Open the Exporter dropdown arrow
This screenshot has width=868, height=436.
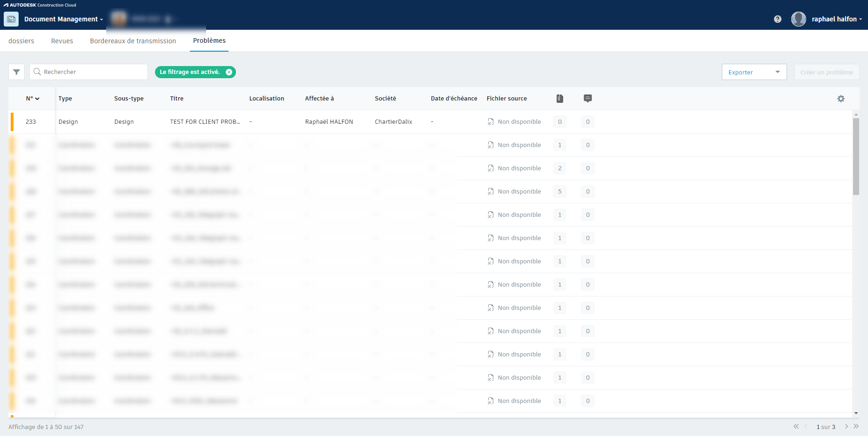tap(777, 72)
